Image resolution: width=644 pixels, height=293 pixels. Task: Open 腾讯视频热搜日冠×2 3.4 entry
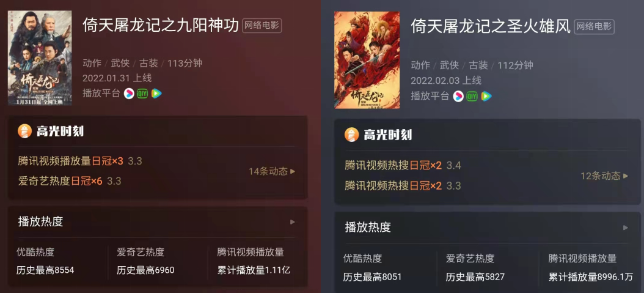(403, 166)
